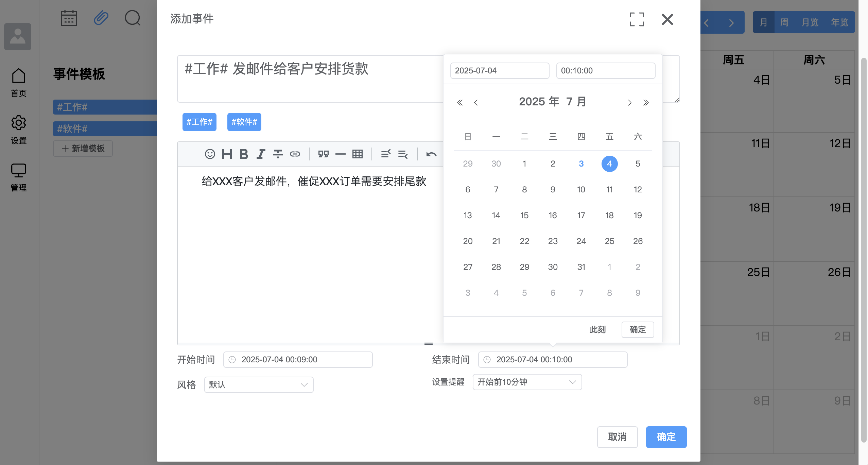Open 设置 settings in sidebar

tap(18, 130)
